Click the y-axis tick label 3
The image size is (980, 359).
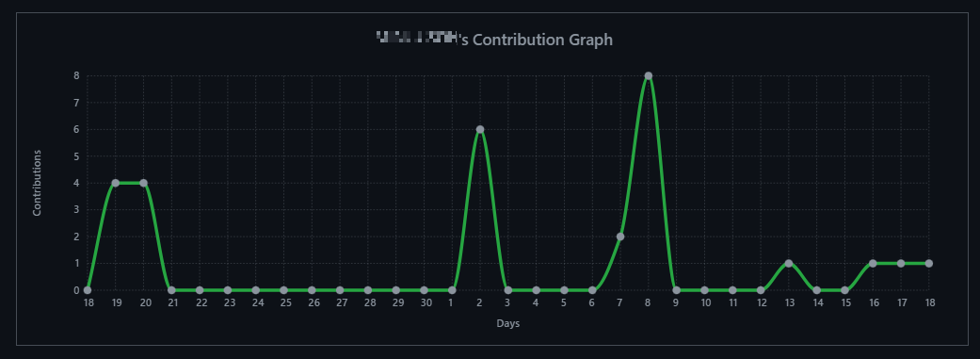tap(76, 209)
